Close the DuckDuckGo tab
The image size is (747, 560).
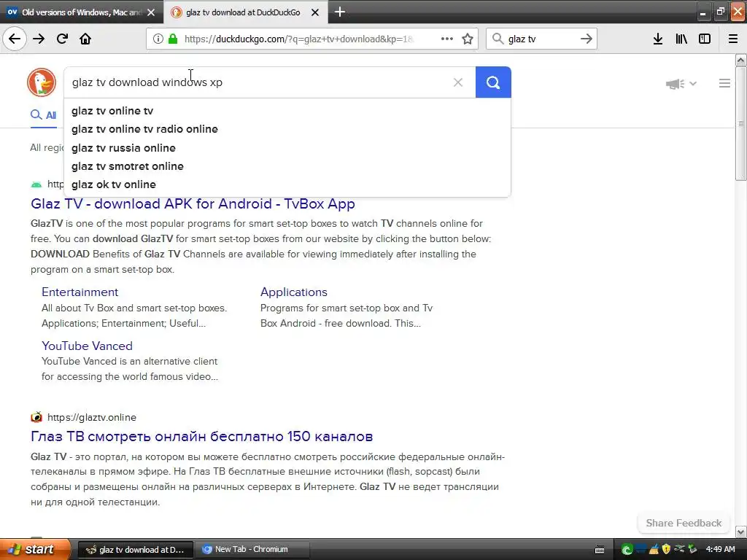click(x=315, y=12)
